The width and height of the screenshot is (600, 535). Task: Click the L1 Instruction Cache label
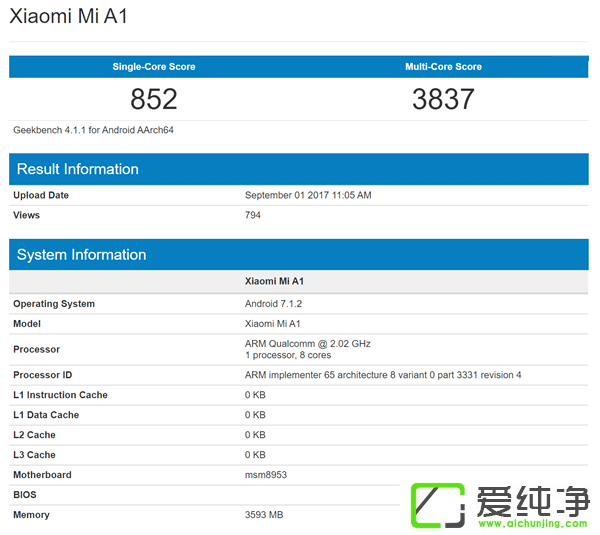click(60, 395)
